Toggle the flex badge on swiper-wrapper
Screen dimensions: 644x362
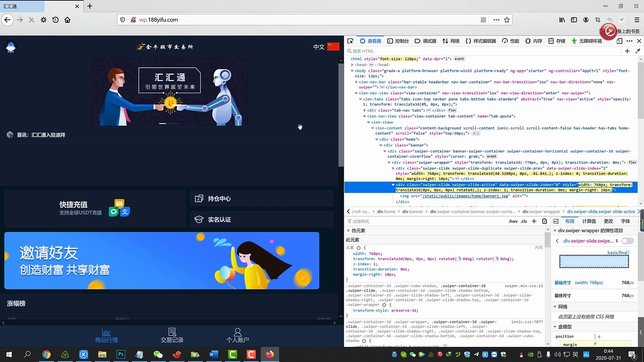632,163
